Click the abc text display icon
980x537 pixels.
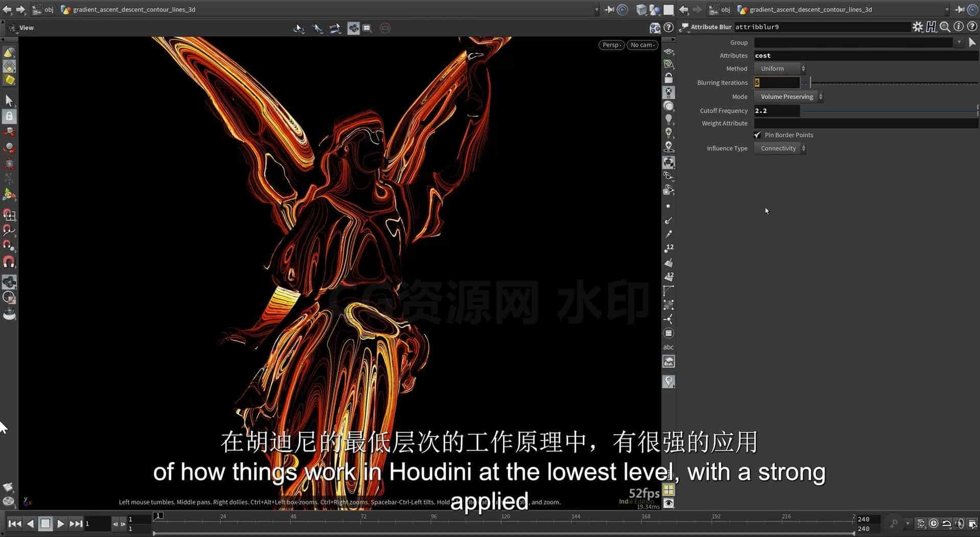pyautogui.click(x=668, y=347)
